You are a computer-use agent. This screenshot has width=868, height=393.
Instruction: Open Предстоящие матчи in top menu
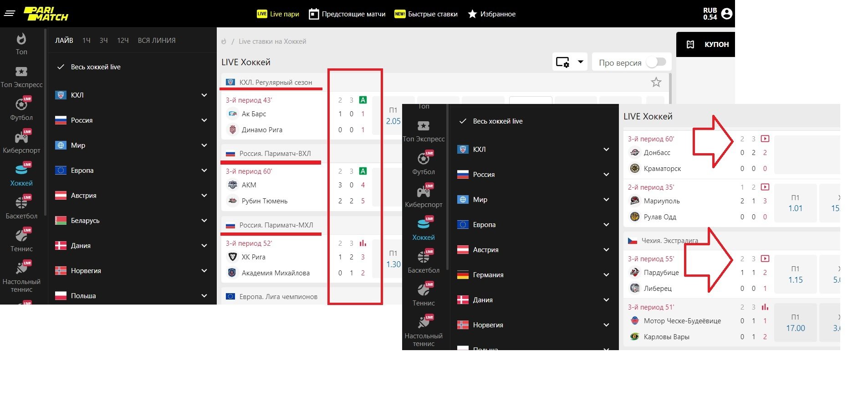tap(347, 14)
